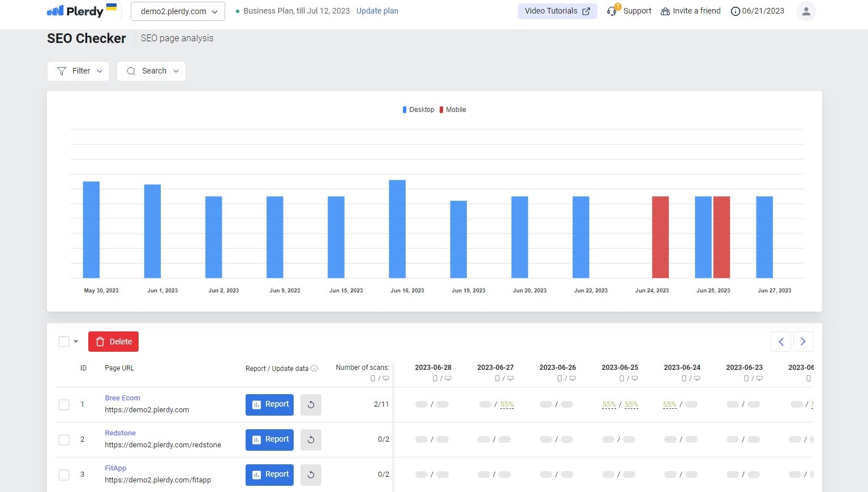The image size is (868, 492).
Task: Refresh scan data for Bree Ecom row
Action: coord(311,404)
